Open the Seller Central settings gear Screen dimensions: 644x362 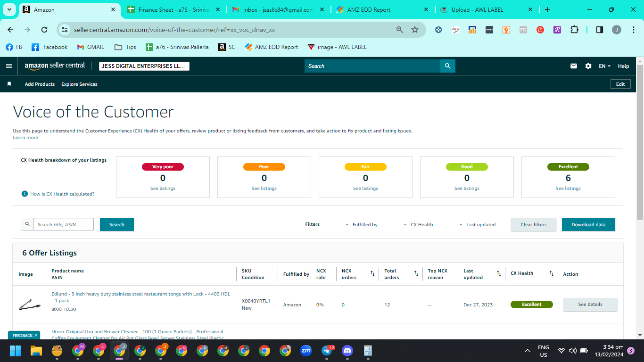(588, 66)
